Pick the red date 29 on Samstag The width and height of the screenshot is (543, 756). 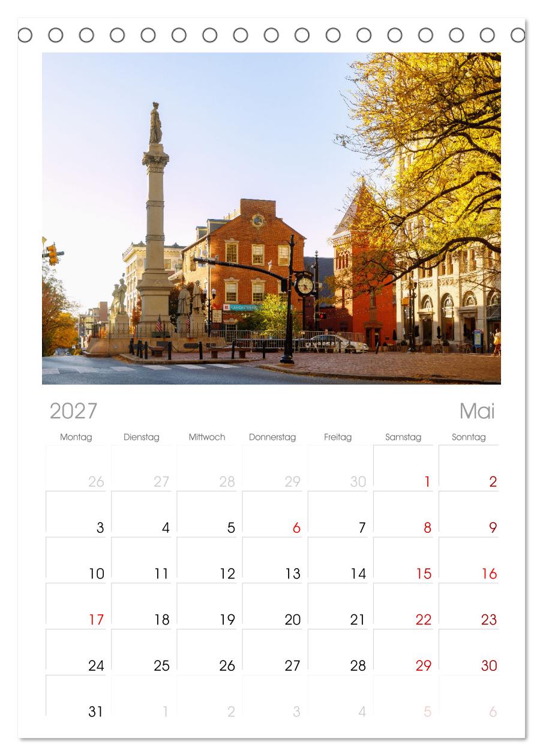(424, 665)
